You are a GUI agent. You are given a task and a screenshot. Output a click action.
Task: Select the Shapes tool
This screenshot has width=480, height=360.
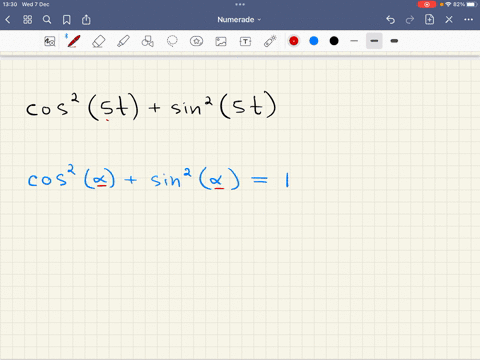coord(147,41)
